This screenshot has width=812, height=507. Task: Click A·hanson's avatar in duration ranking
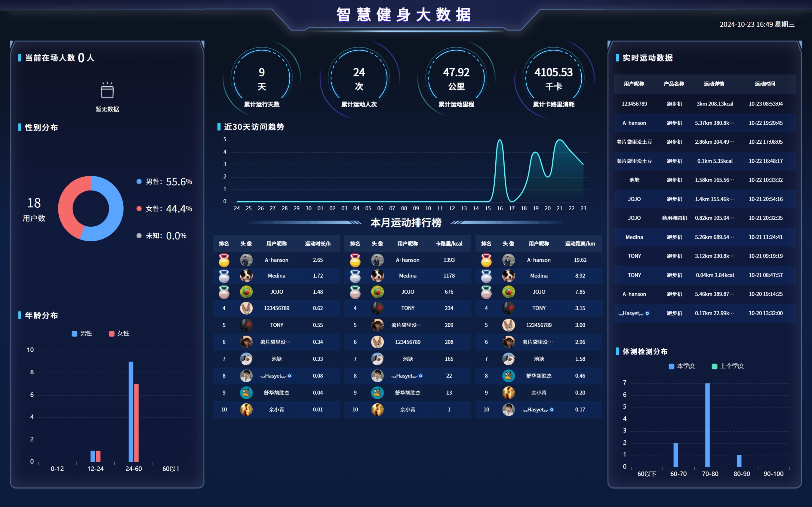246,260
